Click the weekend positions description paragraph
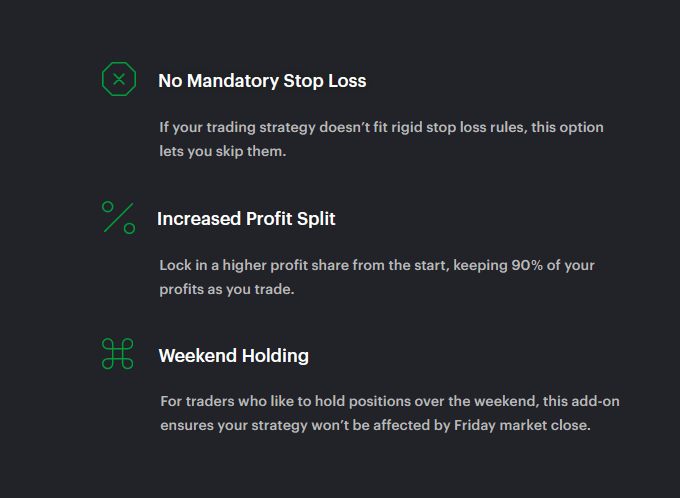This screenshot has height=498, width=680. click(390, 413)
